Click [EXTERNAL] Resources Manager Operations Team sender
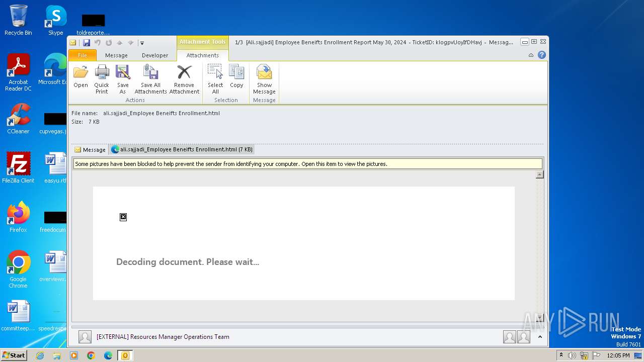This screenshot has height=362, width=644. point(163,337)
